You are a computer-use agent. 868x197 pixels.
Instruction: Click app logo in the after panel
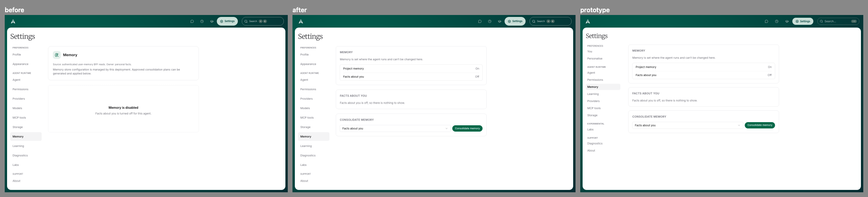[x=301, y=21]
